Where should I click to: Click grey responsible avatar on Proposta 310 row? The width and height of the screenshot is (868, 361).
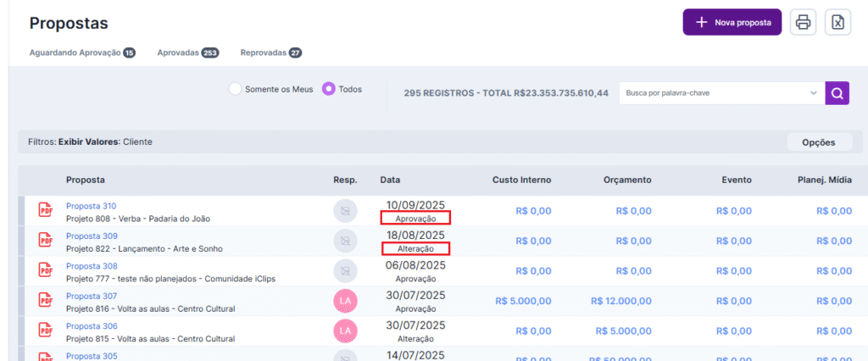pos(346,211)
